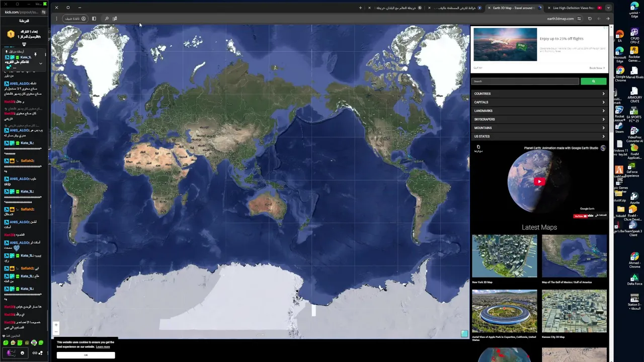Click the Latest Maps heading
Image resolution: width=644 pixels, height=362 pixels.
point(539,227)
